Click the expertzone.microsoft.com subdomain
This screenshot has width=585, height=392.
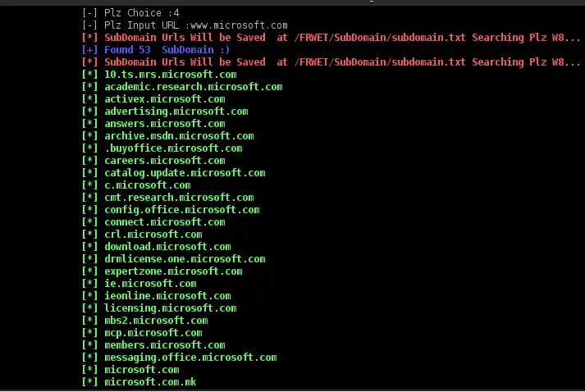(173, 271)
